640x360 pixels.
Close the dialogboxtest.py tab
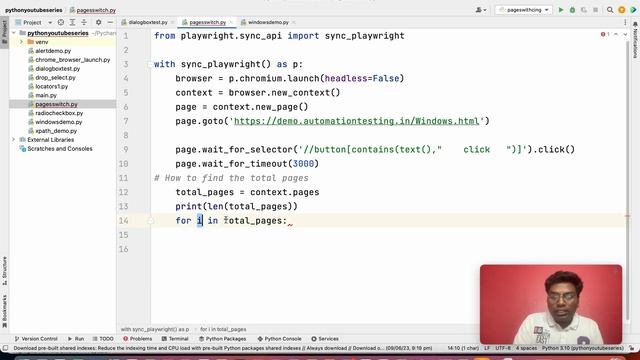tap(173, 22)
